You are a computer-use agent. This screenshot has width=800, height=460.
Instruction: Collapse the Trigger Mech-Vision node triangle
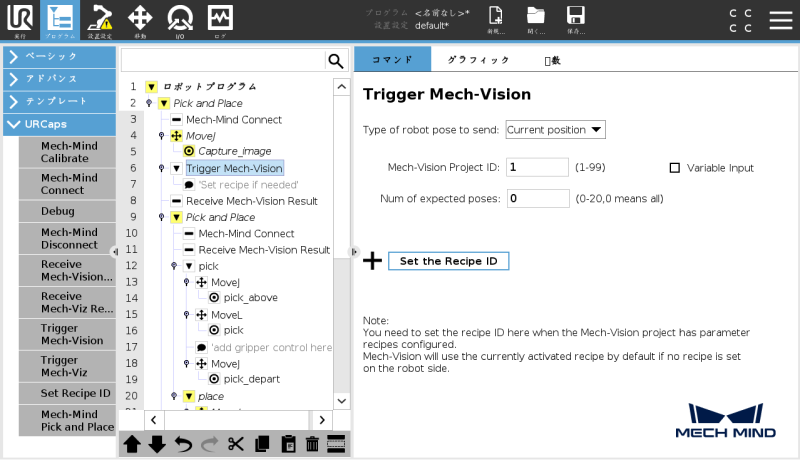pos(177,168)
